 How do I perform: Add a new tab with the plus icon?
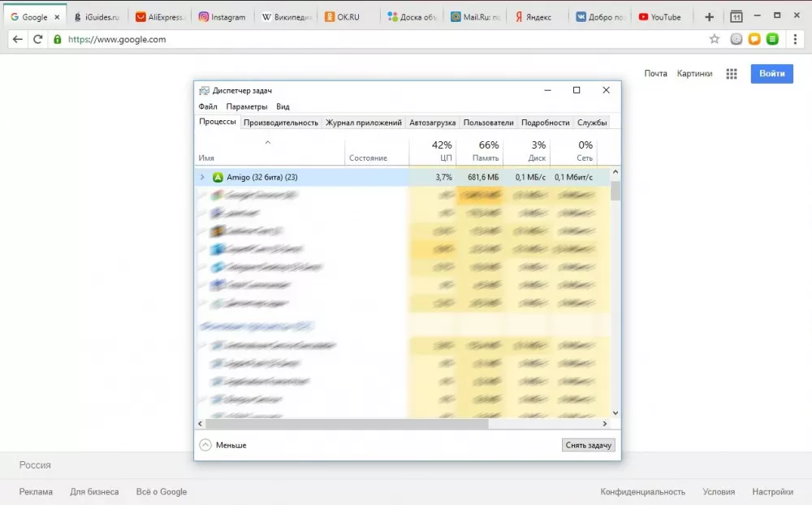709,16
